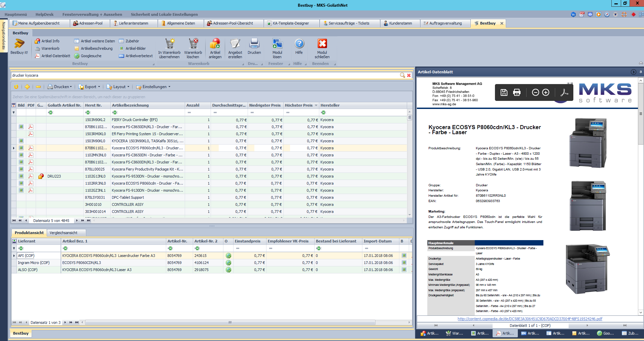Open Fensterverwaltung + Aussehen menu
644x341 pixels.
92,14
